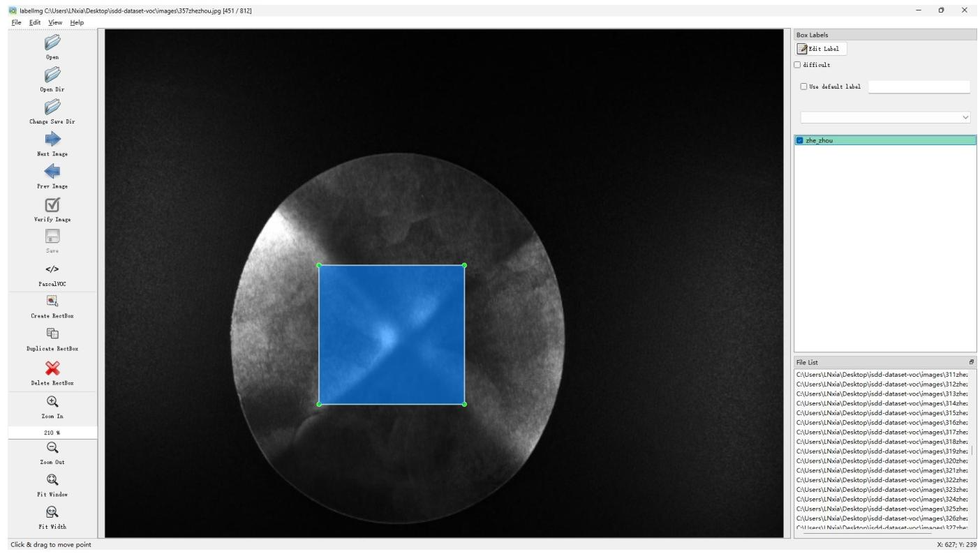Click the Verify Image checkmark icon

coord(52,205)
